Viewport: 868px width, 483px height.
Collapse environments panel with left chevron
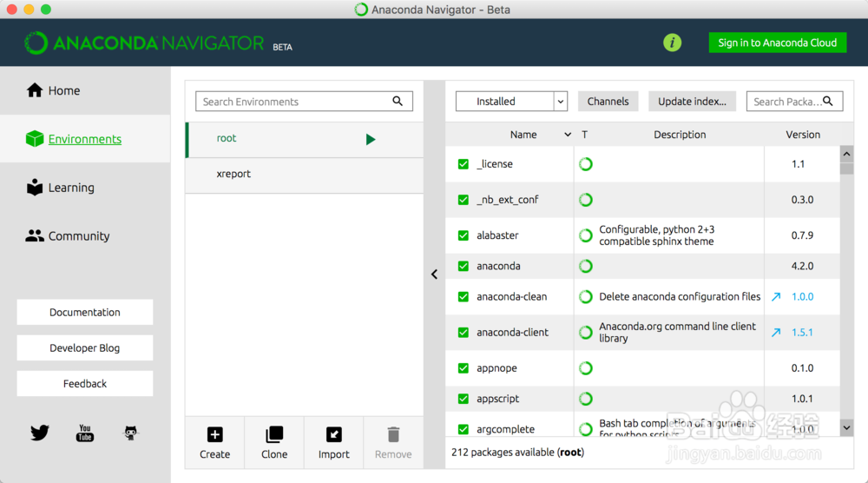click(x=435, y=275)
